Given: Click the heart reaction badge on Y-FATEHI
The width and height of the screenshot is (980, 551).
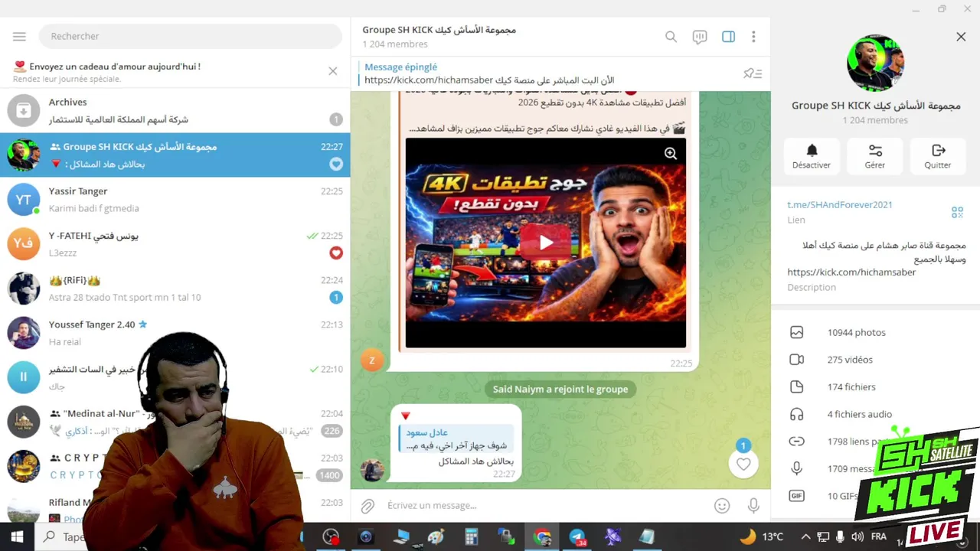Looking at the screenshot, I should 336,253.
